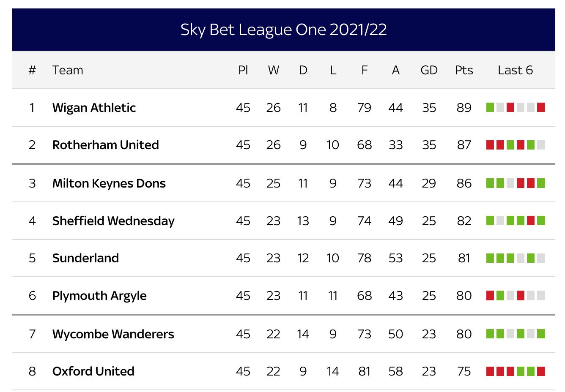This screenshot has height=392, width=565.
Task: Select the Milton Keynes Dons row name
Action: tap(109, 183)
